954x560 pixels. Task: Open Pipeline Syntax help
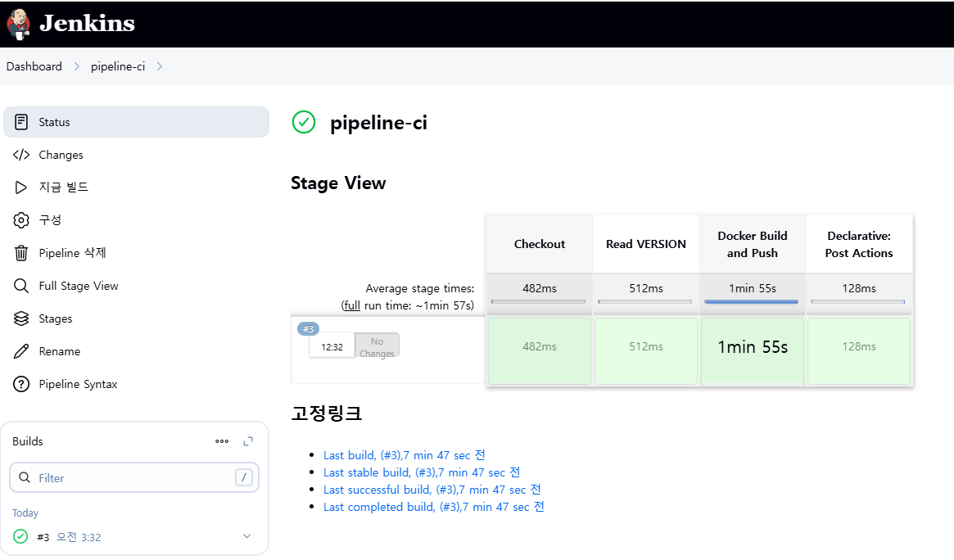click(136, 384)
